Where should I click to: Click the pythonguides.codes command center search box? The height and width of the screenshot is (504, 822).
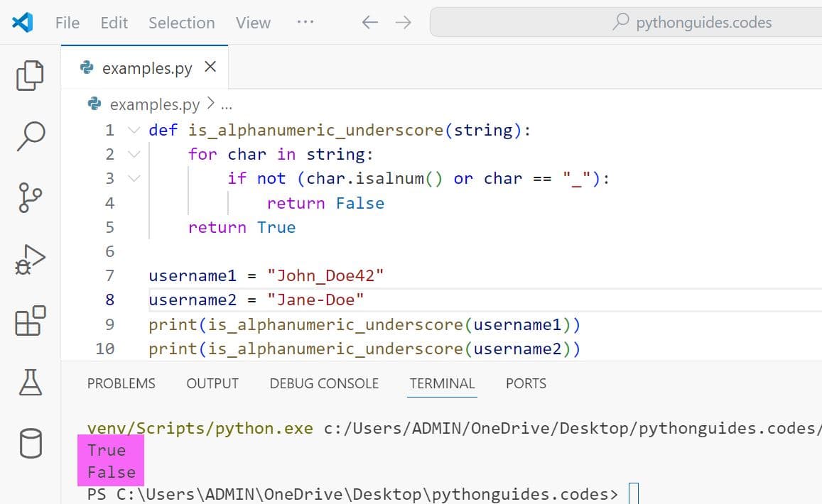tap(626, 22)
